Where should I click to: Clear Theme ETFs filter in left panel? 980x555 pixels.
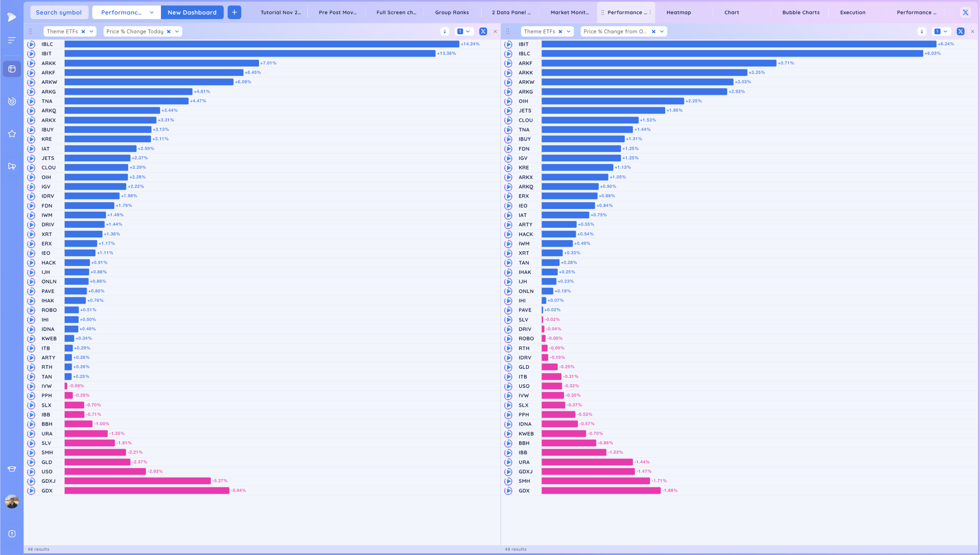pyautogui.click(x=83, y=32)
